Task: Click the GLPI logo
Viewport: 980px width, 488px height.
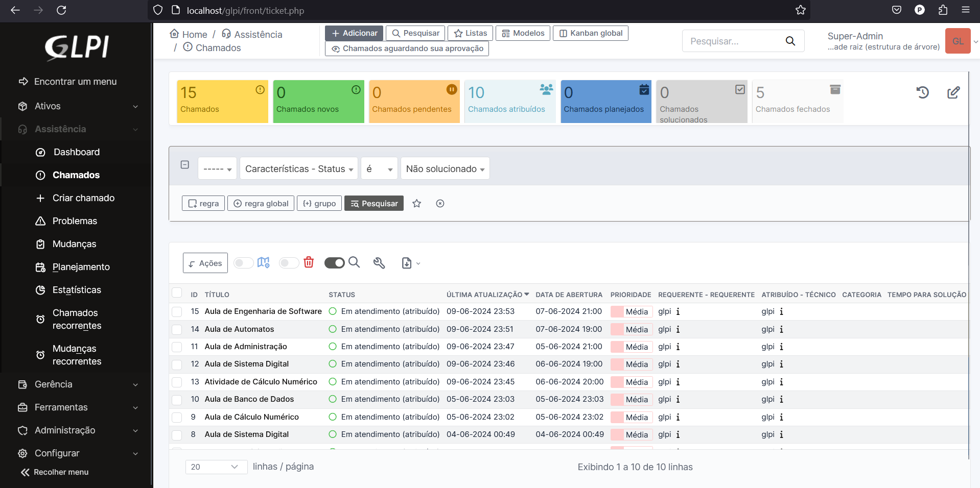Action: coord(77,47)
